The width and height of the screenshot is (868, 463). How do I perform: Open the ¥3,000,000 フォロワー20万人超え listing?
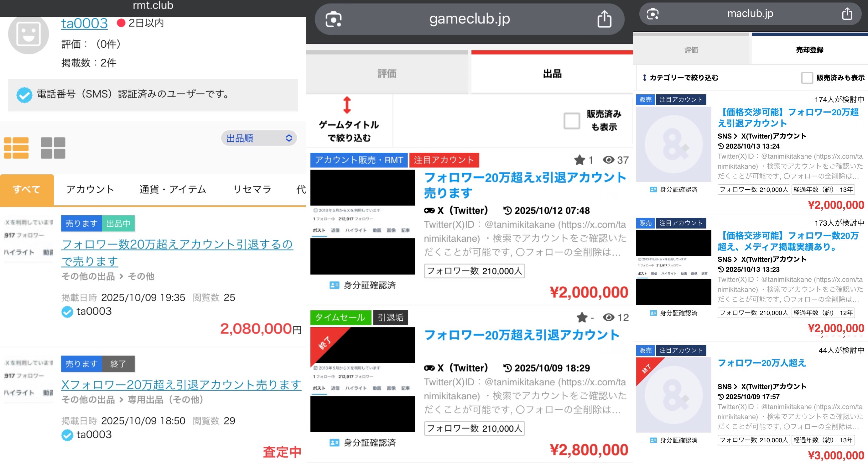click(x=761, y=363)
